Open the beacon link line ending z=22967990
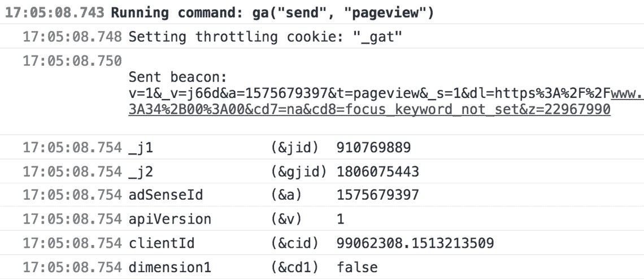This screenshot has width=644, height=279. coord(369,110)
